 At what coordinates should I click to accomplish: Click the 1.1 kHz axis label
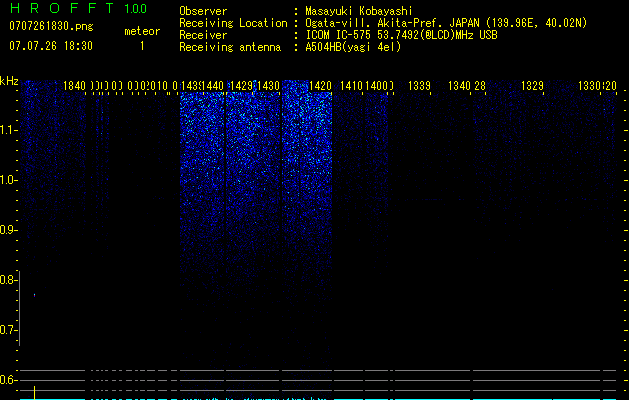point(9,130)
